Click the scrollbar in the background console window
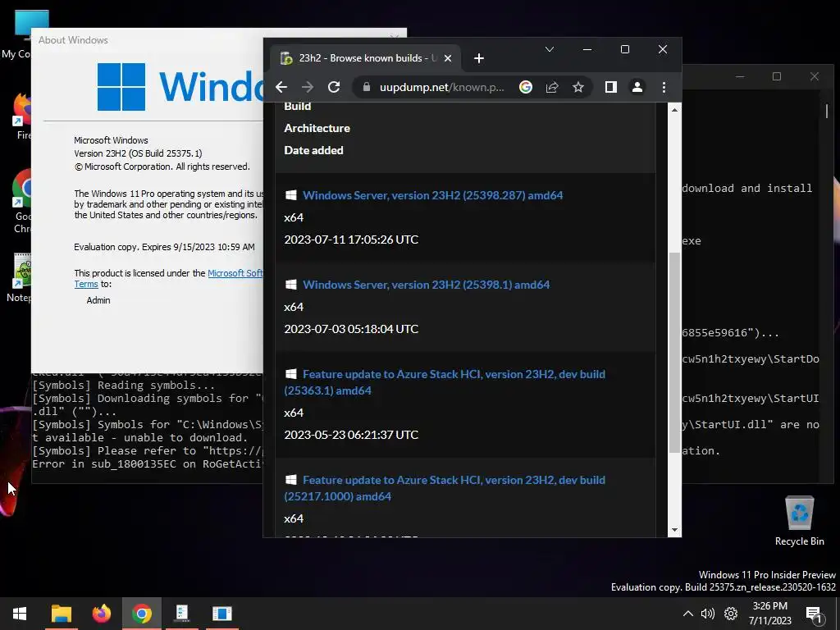Screen dimensions: 840x630 [827, 111]
